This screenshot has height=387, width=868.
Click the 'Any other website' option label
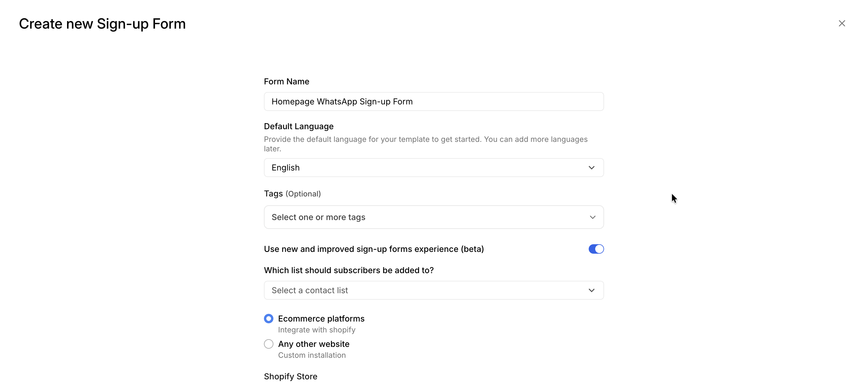pyautogui.click(x=314, y=344)
